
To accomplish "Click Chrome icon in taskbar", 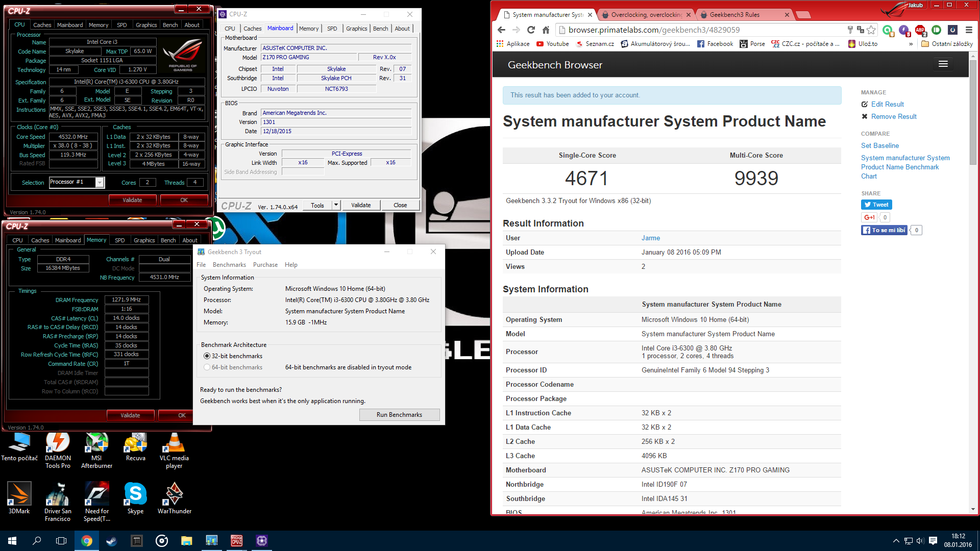I will pyautogui.click(x=87, y=541).
